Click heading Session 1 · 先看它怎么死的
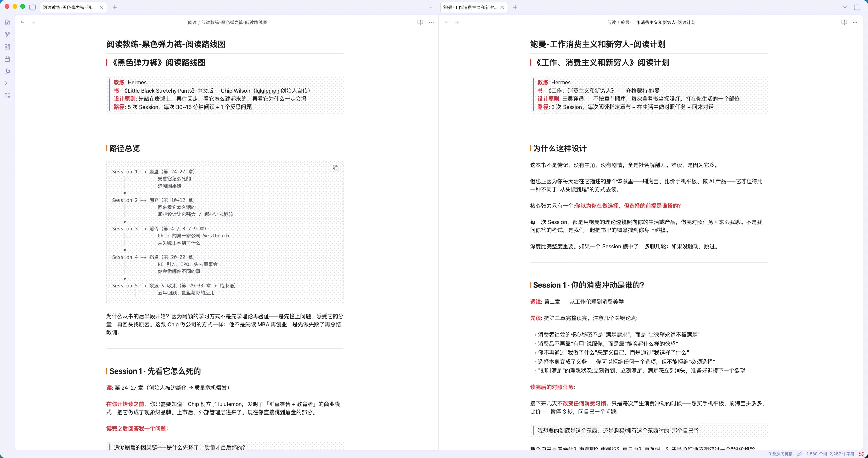 [x=155, y=371]
